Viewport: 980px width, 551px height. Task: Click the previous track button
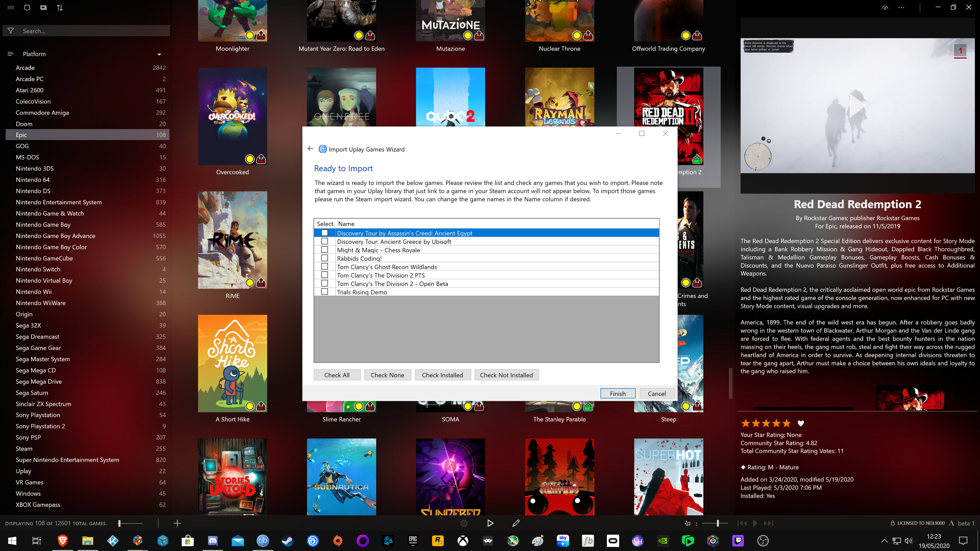(x=742, y=523)
